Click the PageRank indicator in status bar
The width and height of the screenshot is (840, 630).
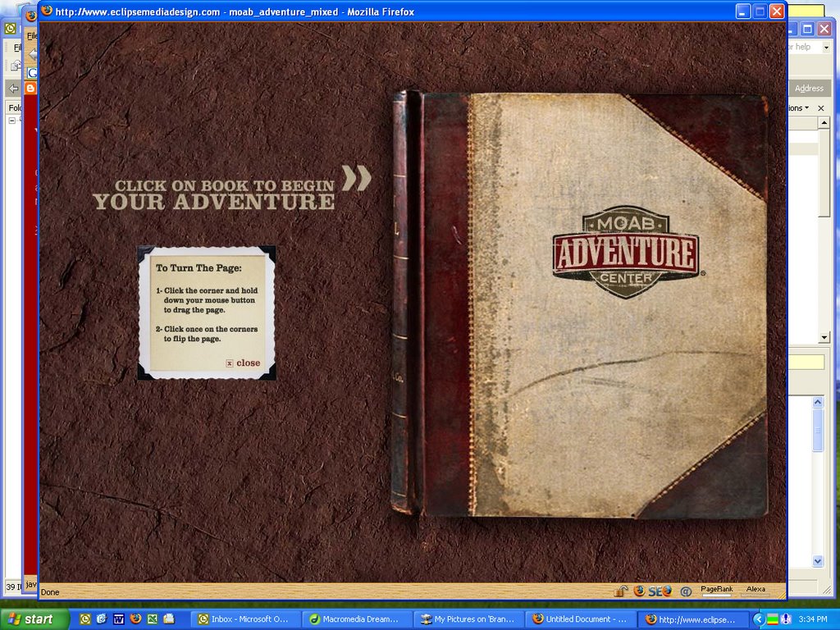716,591
